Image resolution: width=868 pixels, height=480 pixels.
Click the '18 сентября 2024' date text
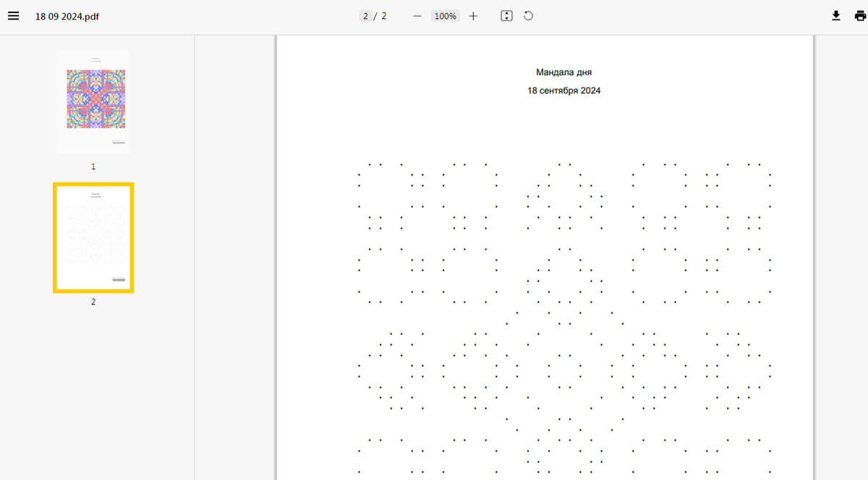(x=564, y=91)
